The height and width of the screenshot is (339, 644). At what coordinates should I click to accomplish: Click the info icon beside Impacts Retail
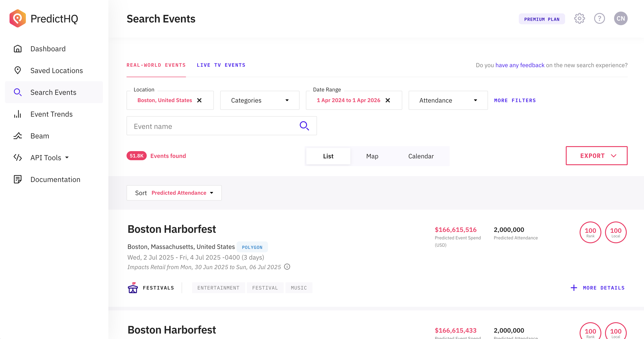287,267
